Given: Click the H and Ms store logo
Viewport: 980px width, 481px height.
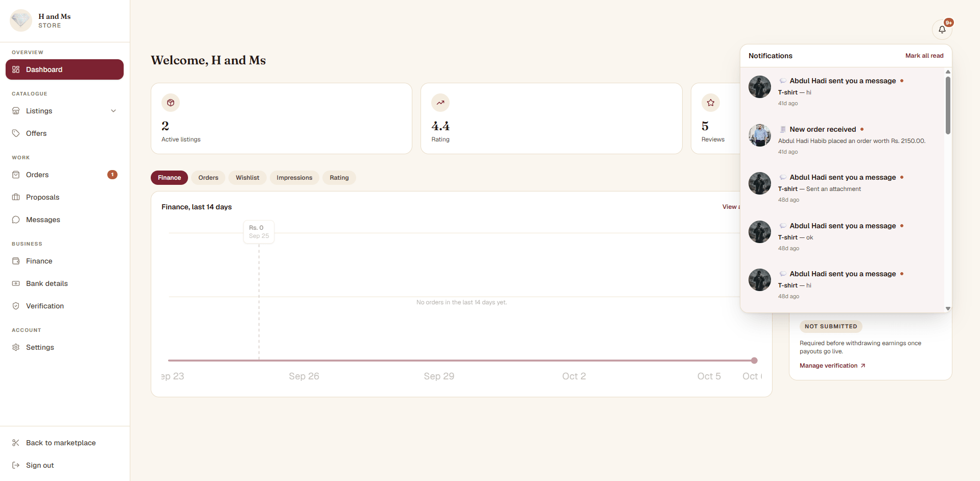Looking at the screenshot, I should [21, 20].
